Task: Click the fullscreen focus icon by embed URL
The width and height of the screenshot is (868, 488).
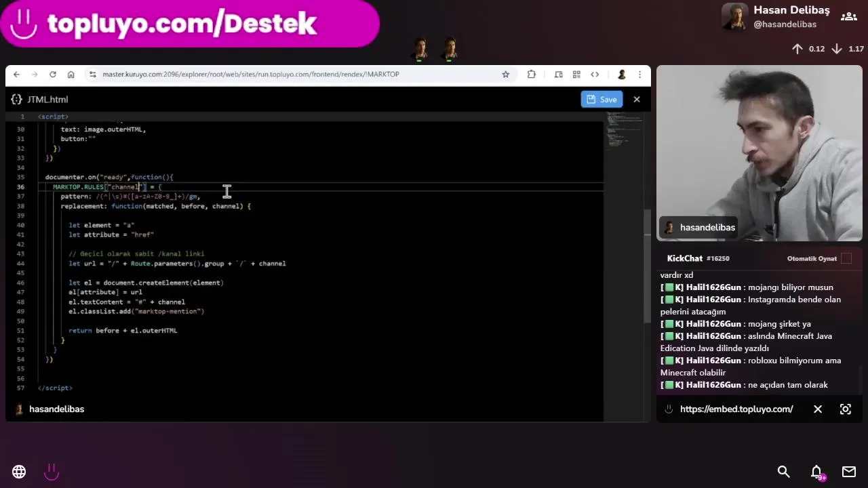Action: coord(846,409)
